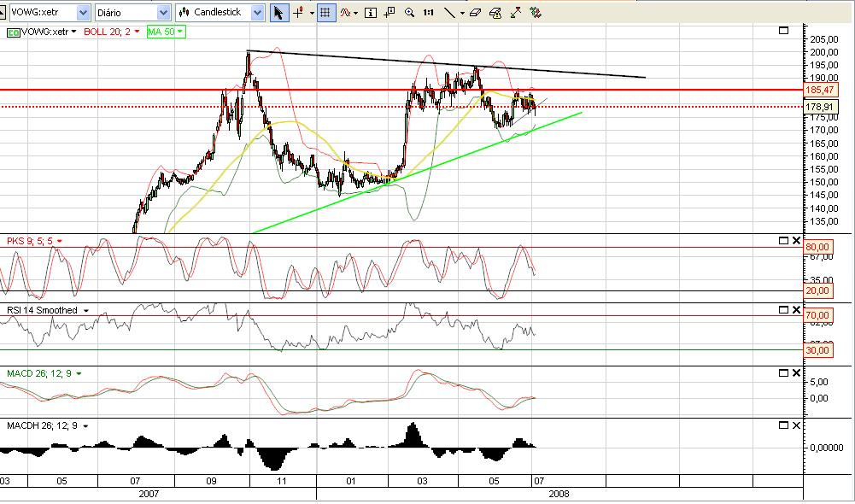Click the 2007 year label on time axis
Viewport: 855px width, 504px height.
click(x=149, y=494)
